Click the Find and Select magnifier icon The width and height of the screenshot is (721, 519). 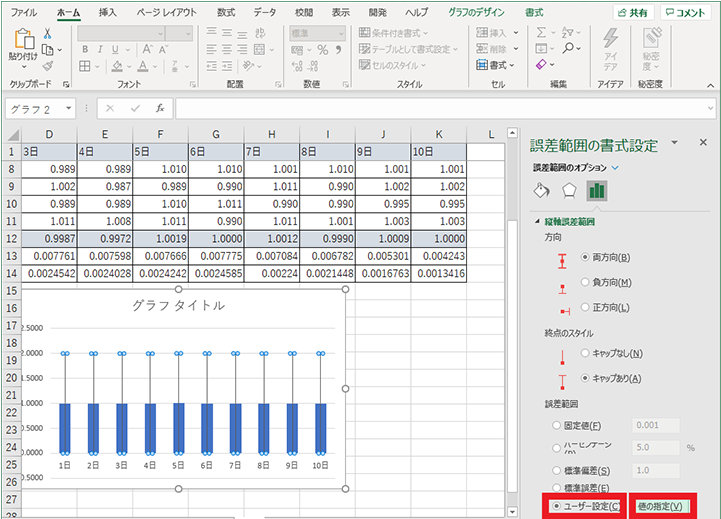tap(568, 48)
